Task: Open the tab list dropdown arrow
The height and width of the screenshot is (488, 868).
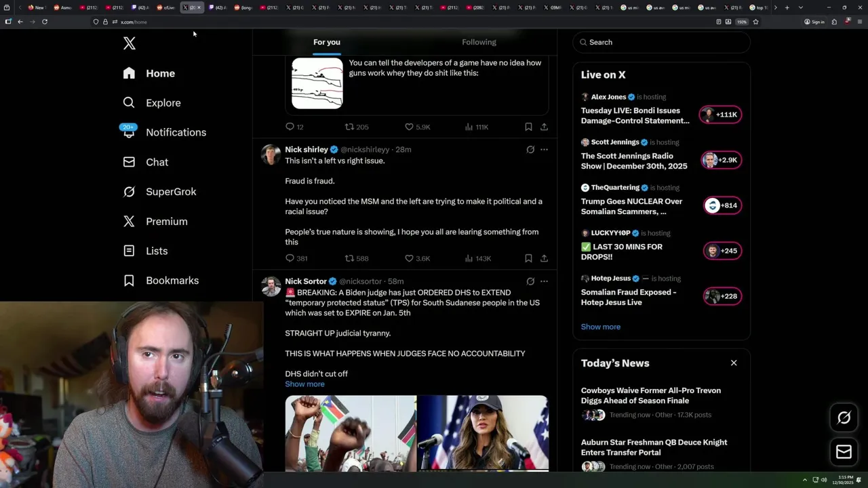Action: pyautogui.click(x=801, y=7)
